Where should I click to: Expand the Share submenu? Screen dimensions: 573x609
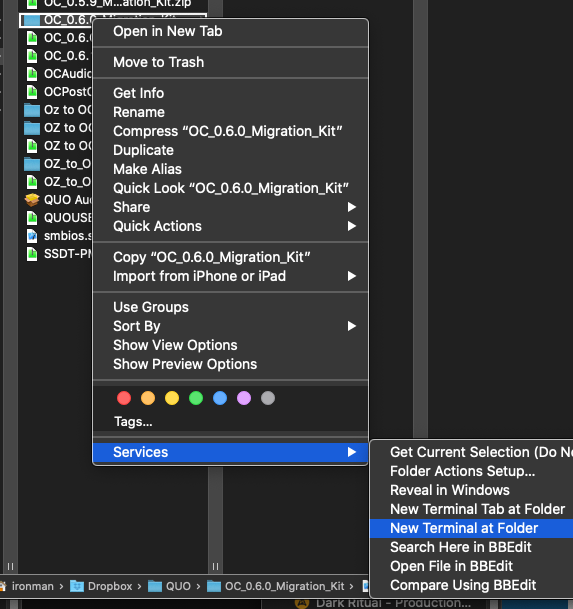pos(230,207)
